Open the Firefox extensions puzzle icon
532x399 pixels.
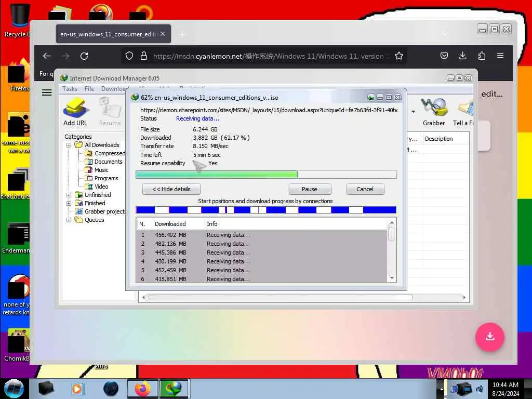482,56
